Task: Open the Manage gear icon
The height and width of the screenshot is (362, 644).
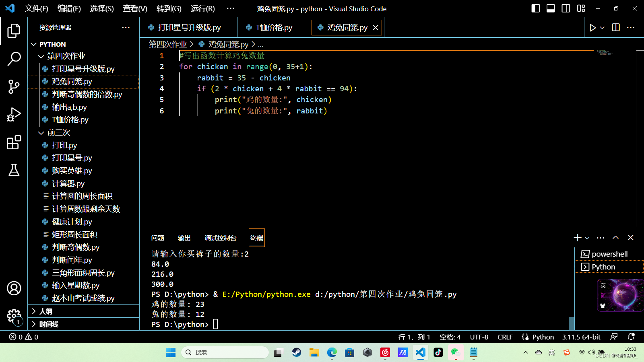Action: point(14,316)
